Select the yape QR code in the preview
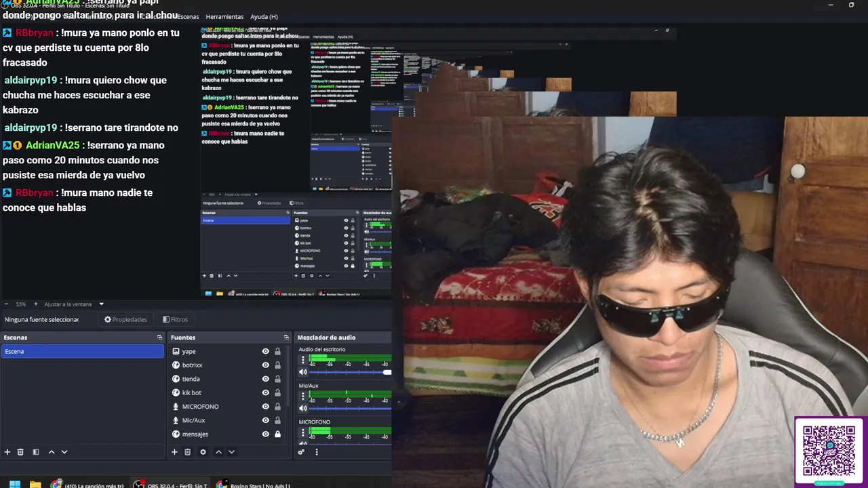 [829, 451]
